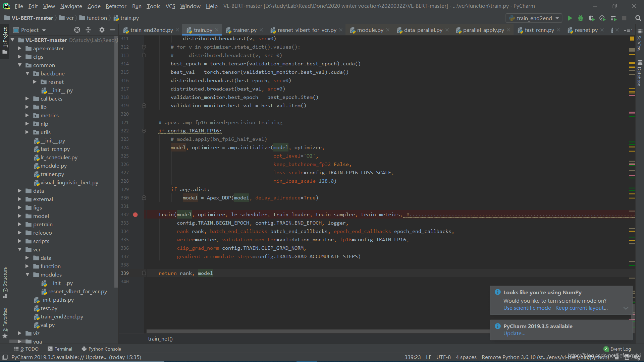Expand NumPy notification chevron
Viewport: 644px width, 362px height.
click(x=626, y=308)
